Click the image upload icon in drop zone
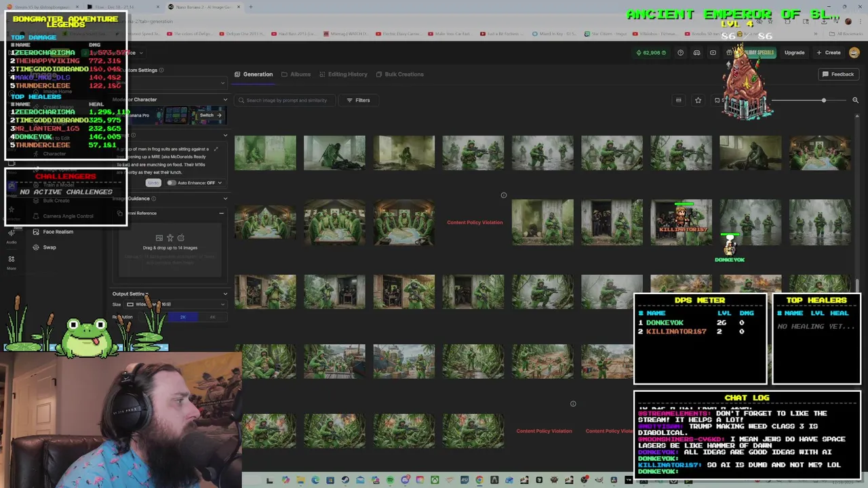868x488 pixels. [159, 238]
